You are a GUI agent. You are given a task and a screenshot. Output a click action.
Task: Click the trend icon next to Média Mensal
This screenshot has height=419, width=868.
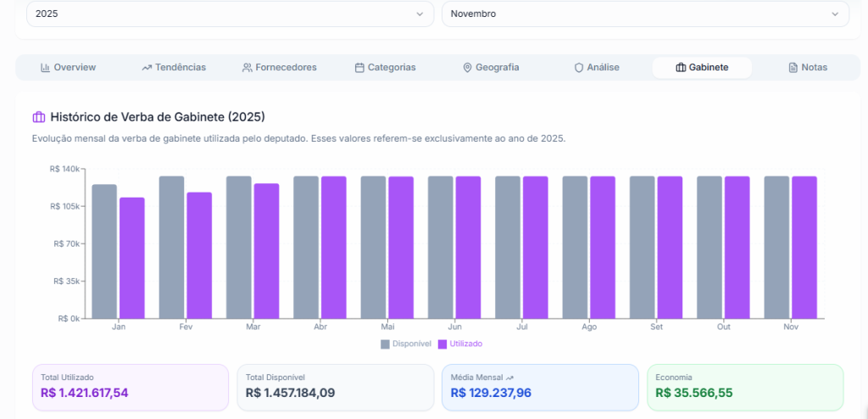point(509,377)
